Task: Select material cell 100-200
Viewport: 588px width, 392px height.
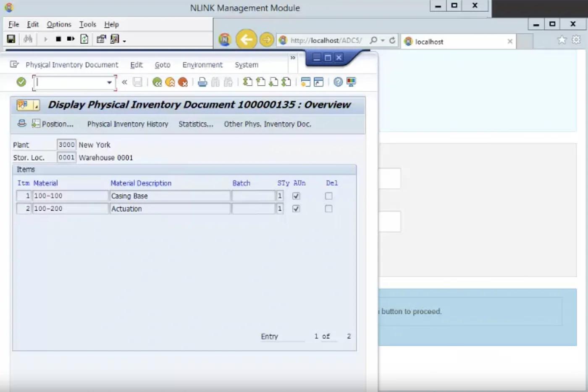Action: (70, 208)
